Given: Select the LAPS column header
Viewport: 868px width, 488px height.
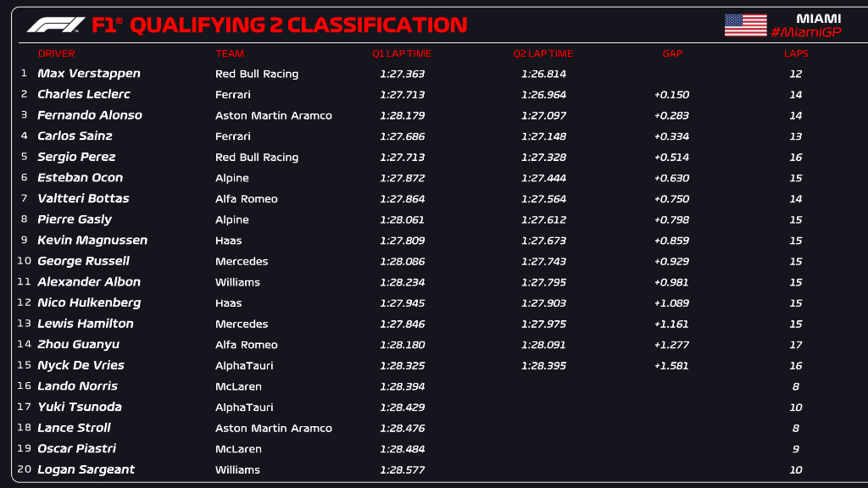Looking at the screenshot, I should [x=796, y=53].
